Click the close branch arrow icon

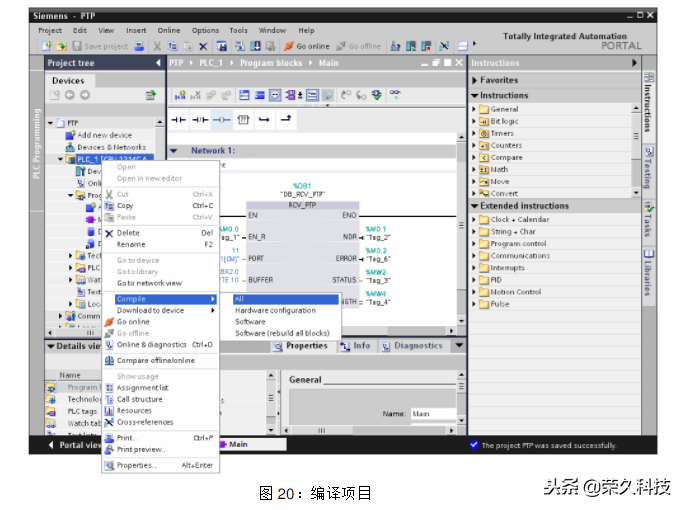point(286,118)
